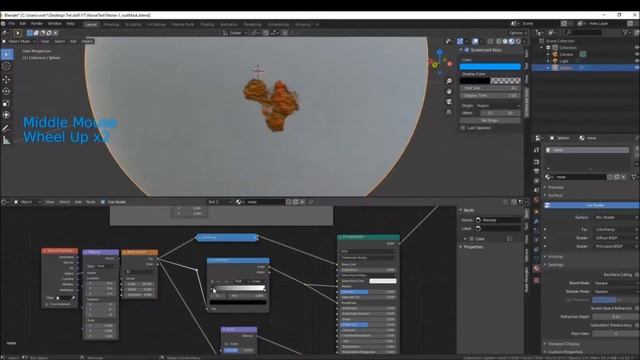This screenshot has width=640, height=360.
Task: Toggle Use Nodes checkbox in the shader editor header
Action: tap(103, 202)
